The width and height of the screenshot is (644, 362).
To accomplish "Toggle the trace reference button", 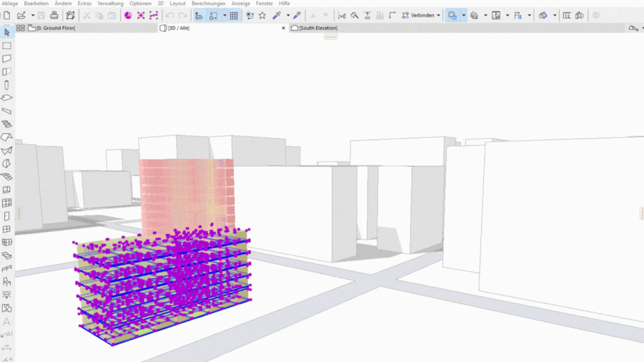I will (x=452, y=15).
